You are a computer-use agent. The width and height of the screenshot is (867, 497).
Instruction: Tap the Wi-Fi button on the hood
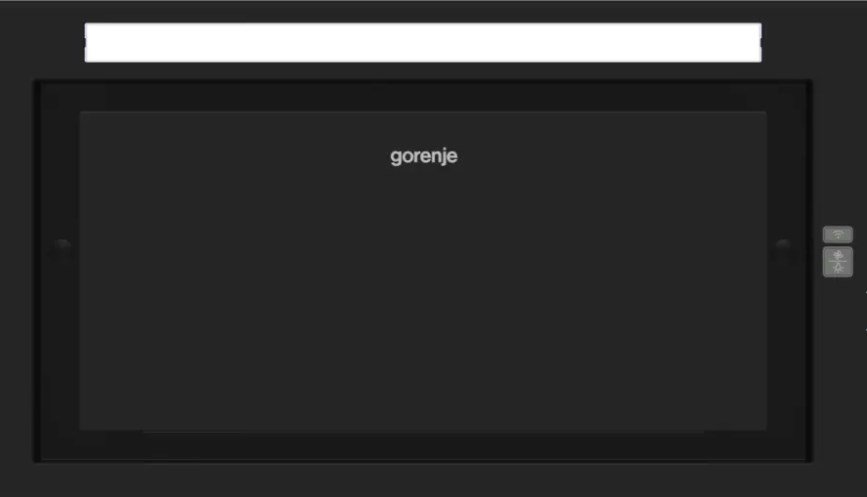(838, 235)
